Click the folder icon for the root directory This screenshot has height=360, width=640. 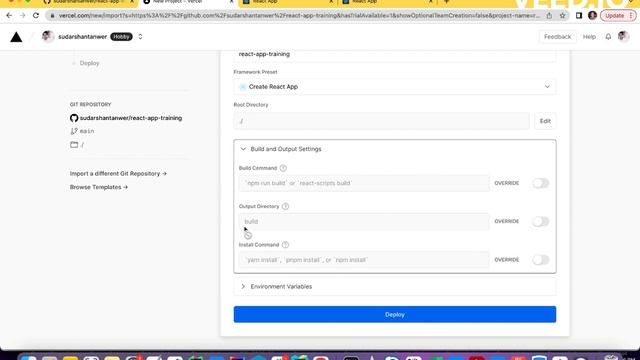74,144
